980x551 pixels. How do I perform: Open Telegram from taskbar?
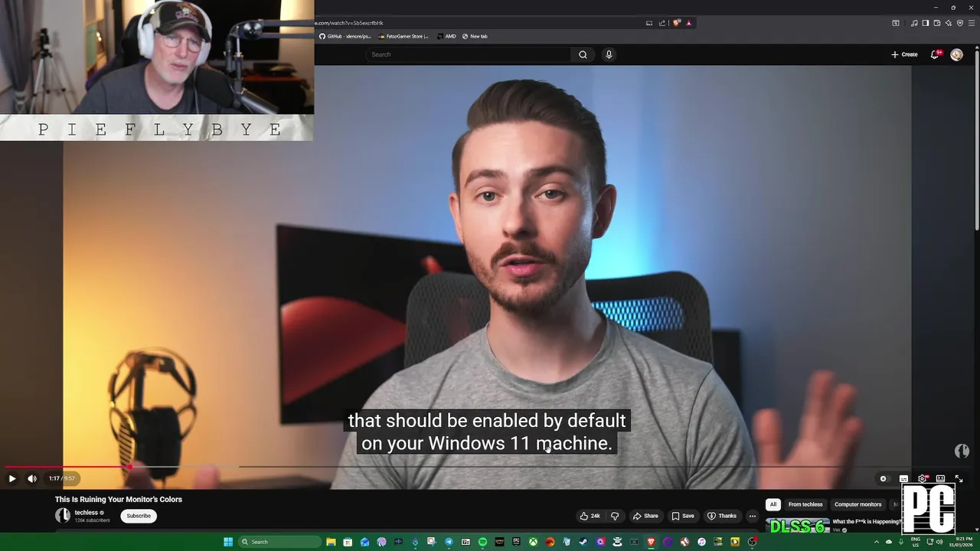(x=449, y=542)
